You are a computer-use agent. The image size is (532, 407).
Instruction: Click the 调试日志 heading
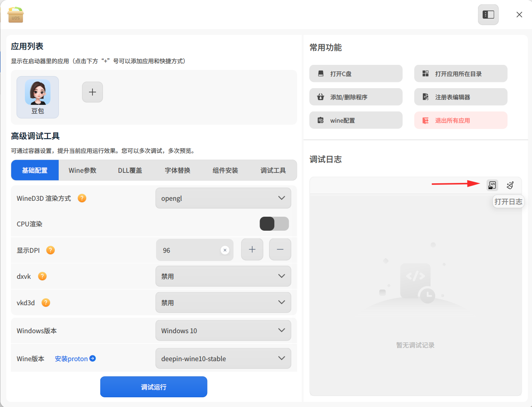click(x=326, y=159)
